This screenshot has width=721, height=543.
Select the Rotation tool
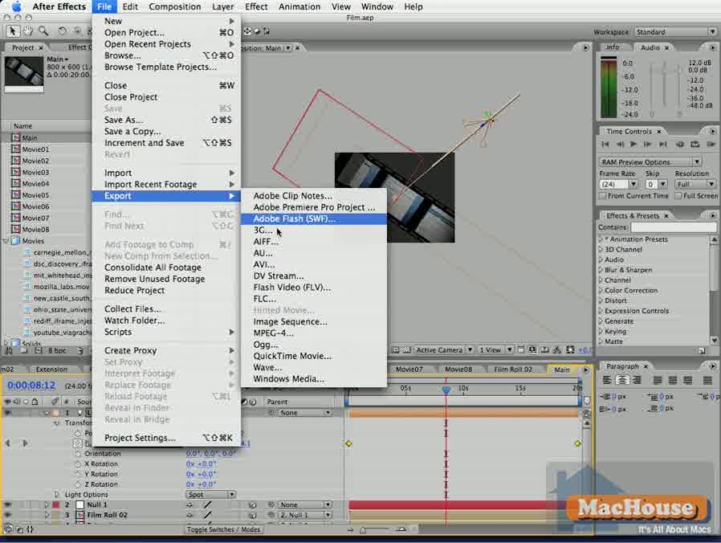point(62,31)
